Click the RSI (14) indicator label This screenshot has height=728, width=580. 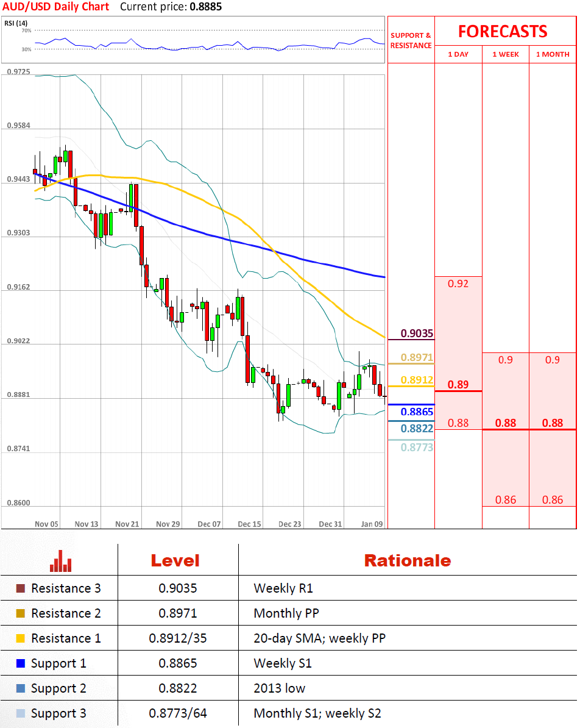16,23
